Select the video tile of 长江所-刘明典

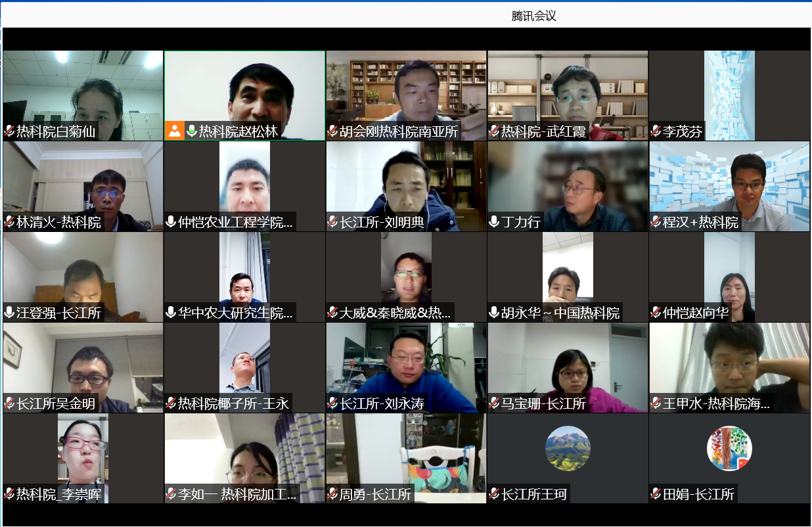pos(406,186)
